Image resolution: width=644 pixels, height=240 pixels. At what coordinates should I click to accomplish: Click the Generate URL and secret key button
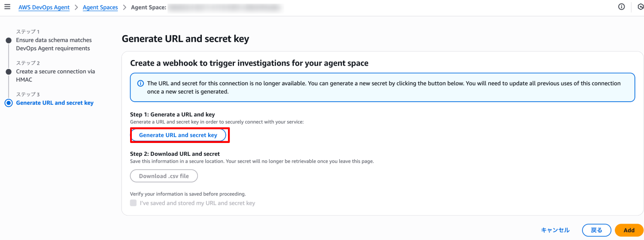point(178,135)
